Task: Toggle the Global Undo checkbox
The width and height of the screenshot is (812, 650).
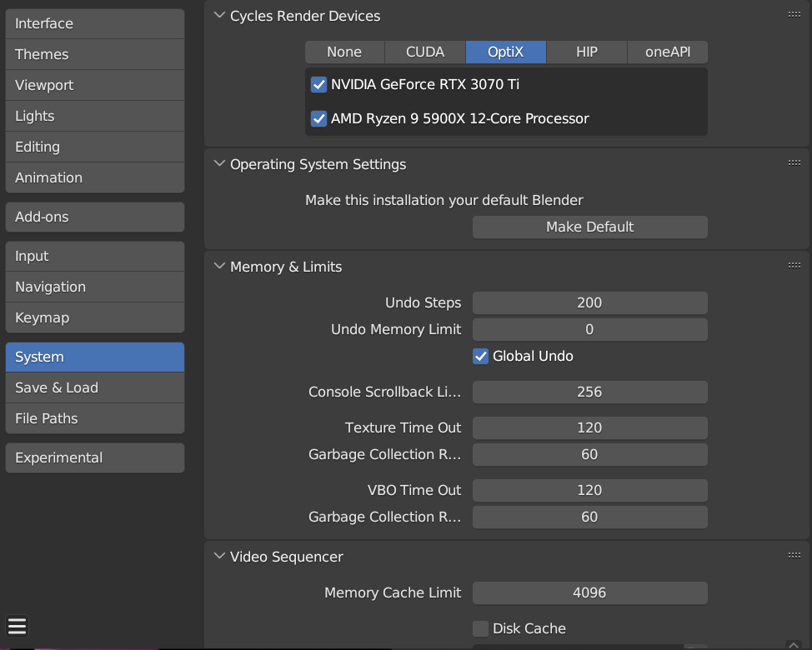Action: [x=481, y=356]
